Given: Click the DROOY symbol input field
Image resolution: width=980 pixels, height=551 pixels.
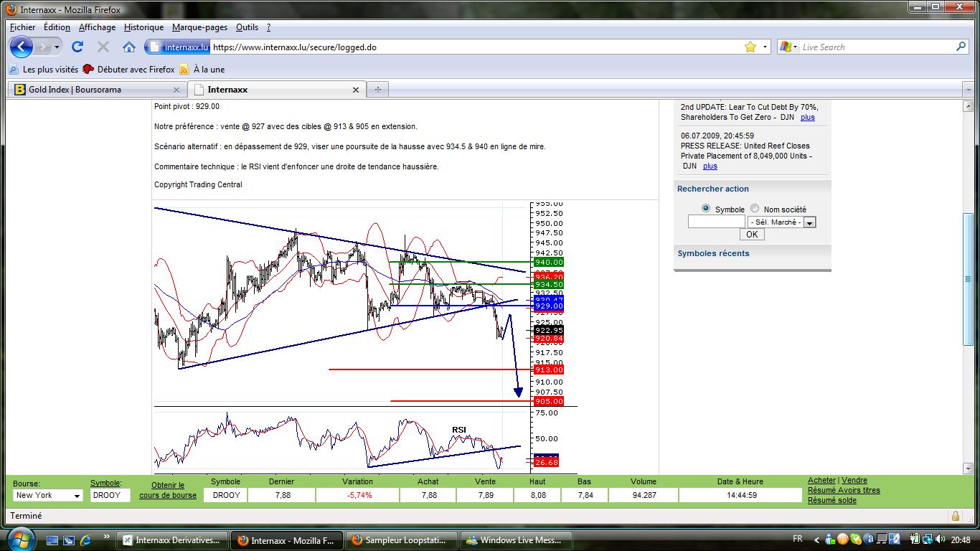Looking at the screenshot, I should (x=110, y=495).
